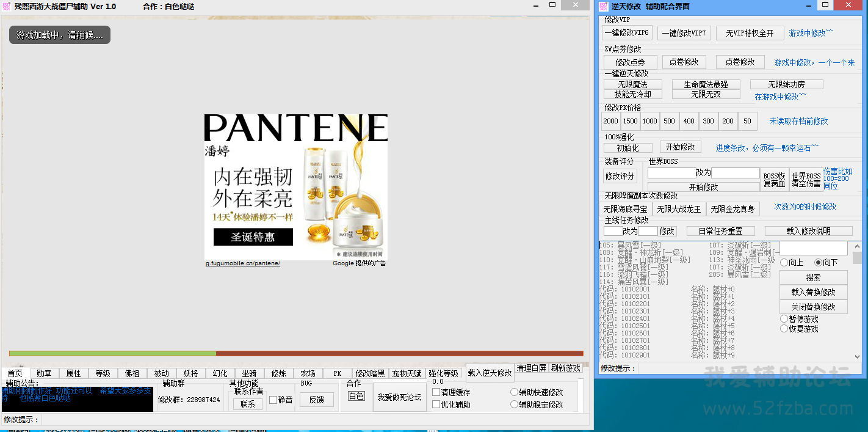Click the search text input field
Viewport: 868px width, 432px height.
[x=813, y=248]
